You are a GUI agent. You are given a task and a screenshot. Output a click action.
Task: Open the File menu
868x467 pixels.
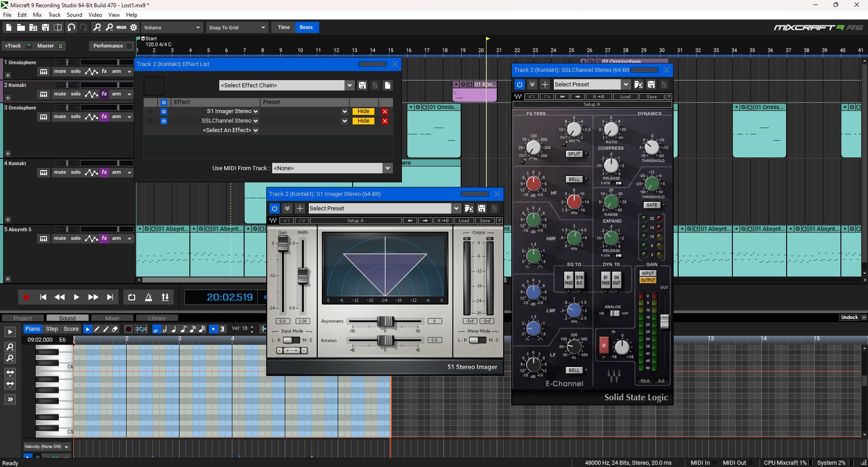click(x=7, y=15)
